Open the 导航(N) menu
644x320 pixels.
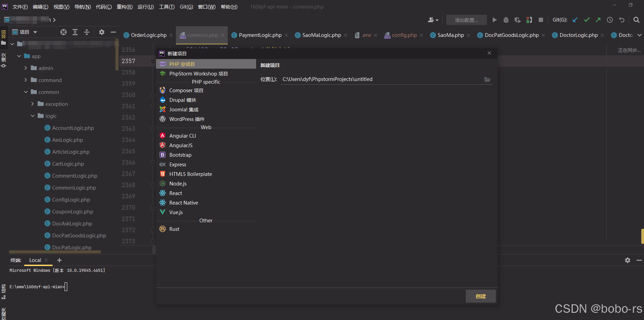(83, 7)
